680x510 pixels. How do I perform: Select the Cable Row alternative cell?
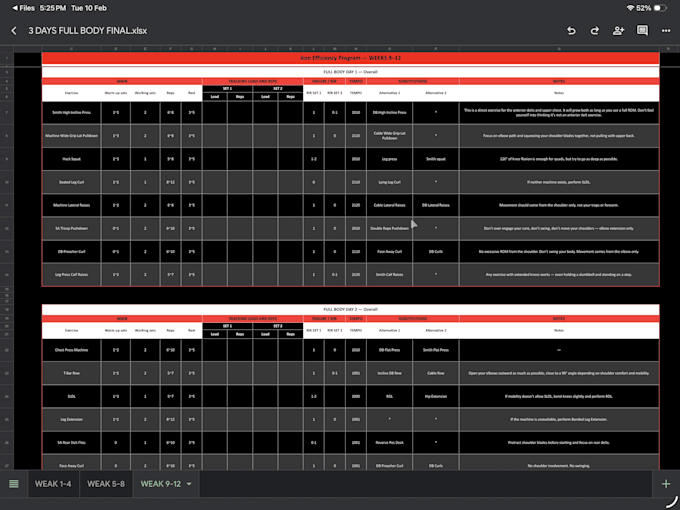[436, 373]
